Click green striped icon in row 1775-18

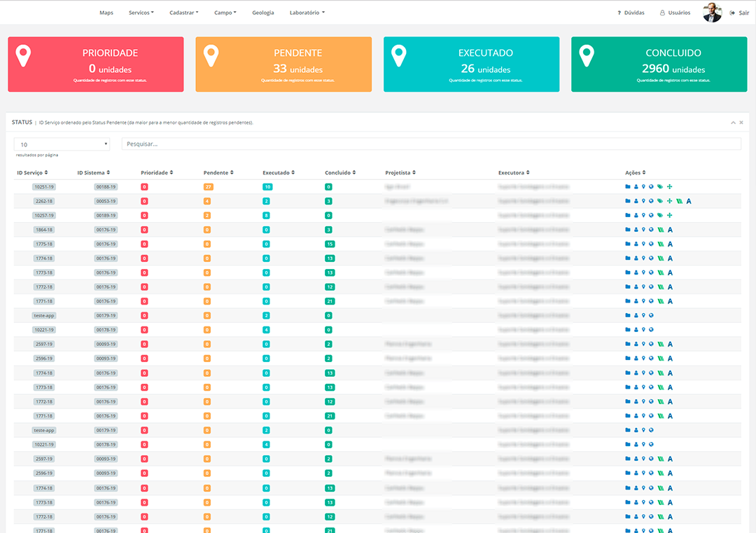[x=661, y=244]
